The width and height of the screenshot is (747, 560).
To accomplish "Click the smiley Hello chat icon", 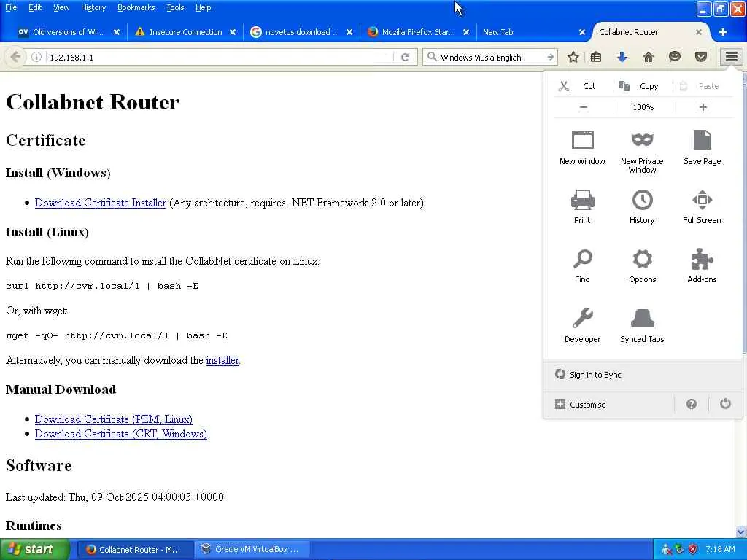I will 675,57.
